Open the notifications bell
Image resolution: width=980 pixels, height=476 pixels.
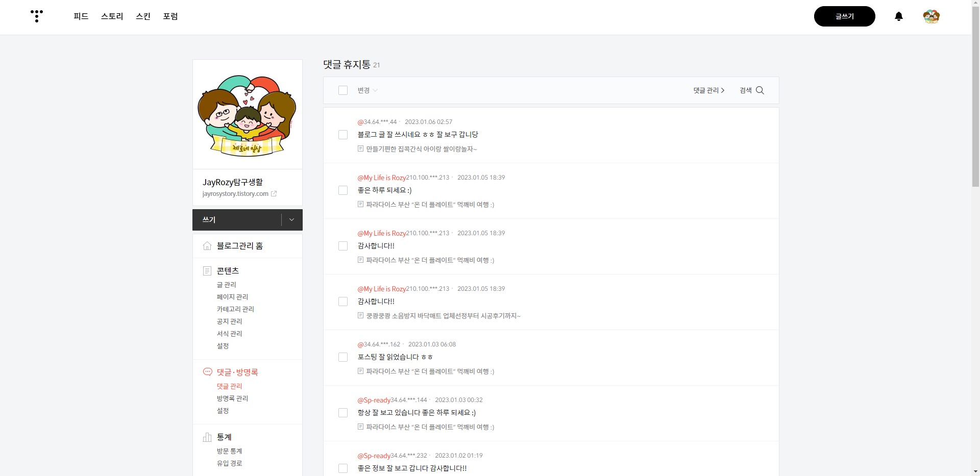click(x=899, y=16)
